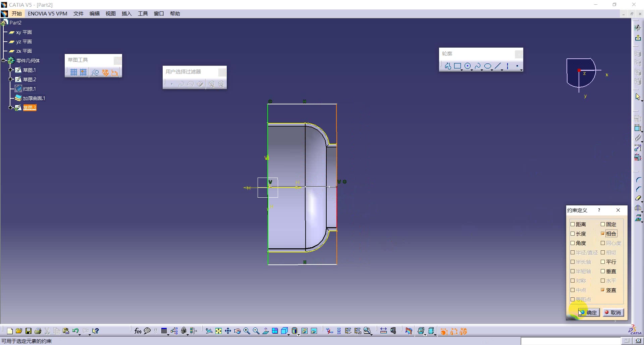Check the 垂直 (Perpendicular) checkbox
This screenshot has height=345, width=644.
tap(603, 271)
